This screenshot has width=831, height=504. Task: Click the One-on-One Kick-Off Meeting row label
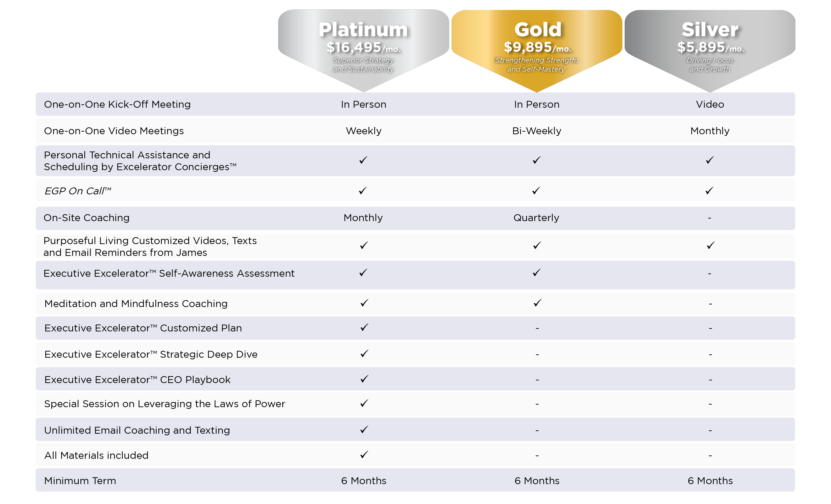click(117, 104)
